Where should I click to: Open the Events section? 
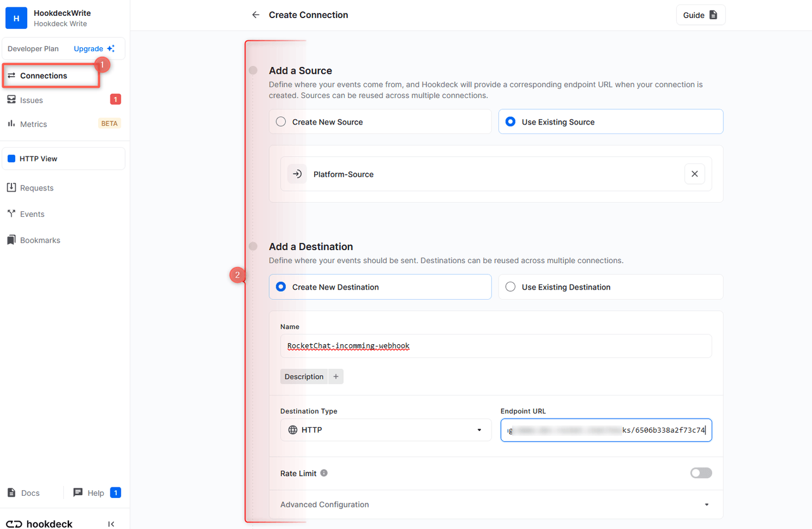[x=13, y=214]
